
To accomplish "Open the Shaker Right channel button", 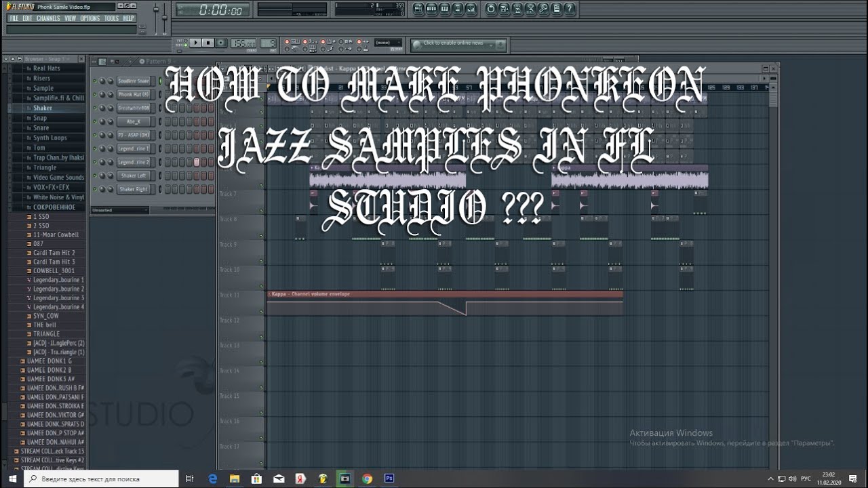I will coord(134,189).
